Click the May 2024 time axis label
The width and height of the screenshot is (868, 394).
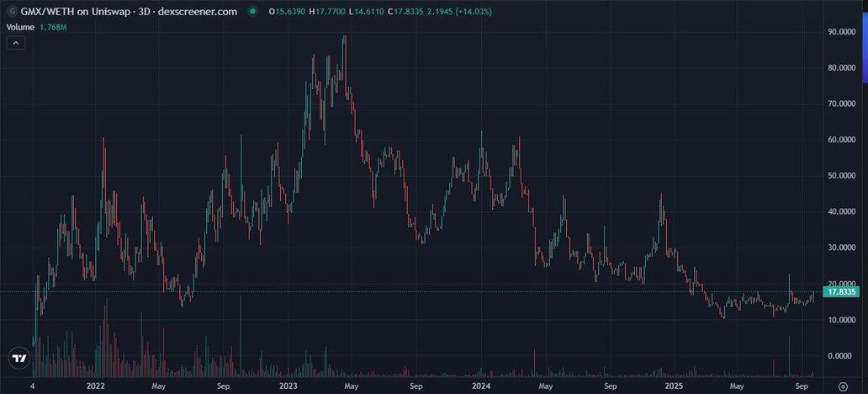tap(545, 386)
